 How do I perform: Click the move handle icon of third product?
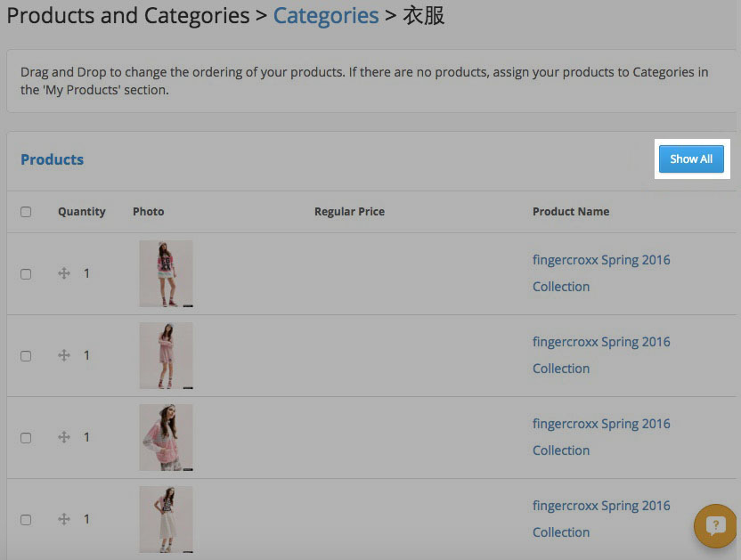click(x=64, y=437)
